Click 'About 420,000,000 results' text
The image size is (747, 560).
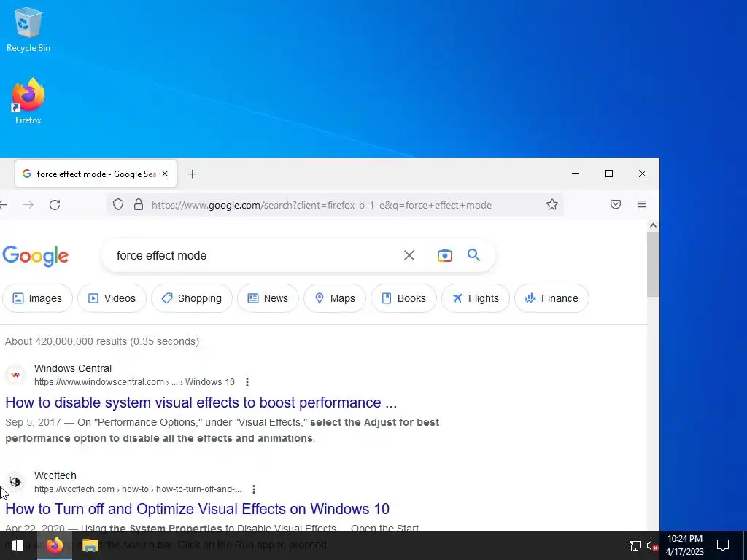[x=102, y=341]
